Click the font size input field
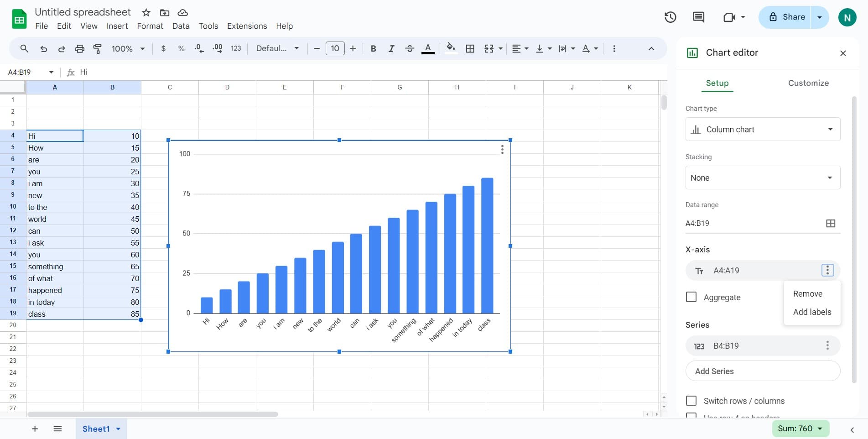The height and width of the screenshot is (439, 868). (335, 49)
